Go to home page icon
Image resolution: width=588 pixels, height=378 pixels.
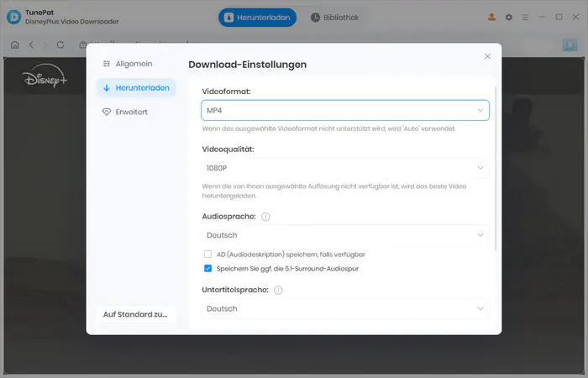pyautogui.click(x=14, y=45)
